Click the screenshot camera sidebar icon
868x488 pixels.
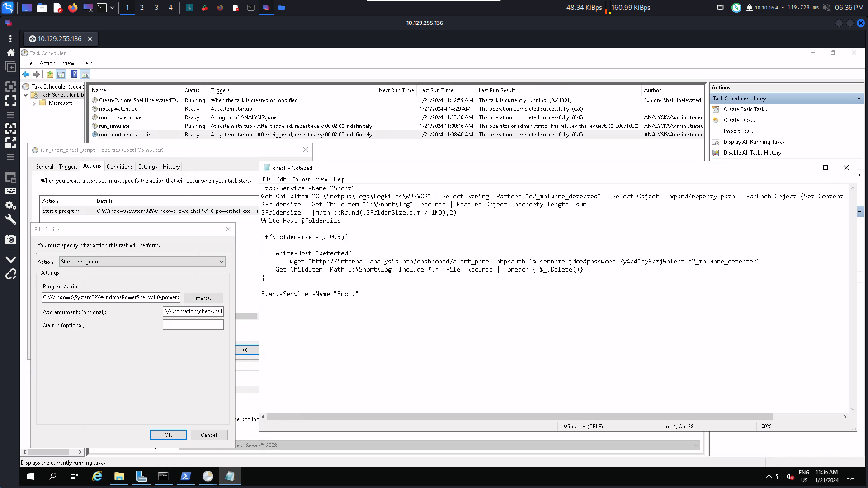[x=11, y=239]
